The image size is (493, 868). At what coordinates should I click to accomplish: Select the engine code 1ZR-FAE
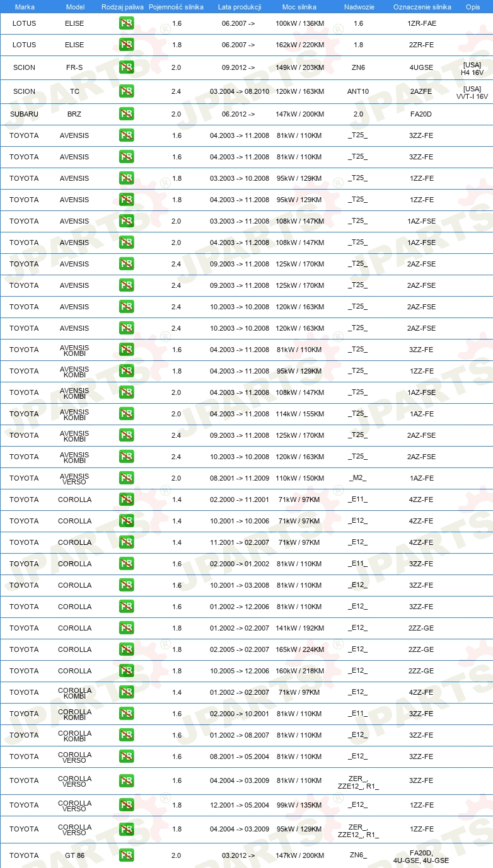[x=422, y=23]
